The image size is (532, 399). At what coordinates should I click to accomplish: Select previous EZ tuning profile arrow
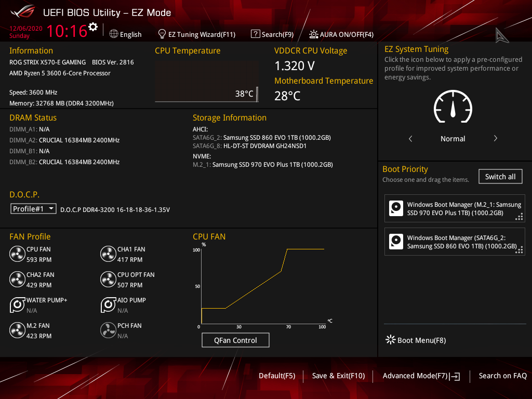pyautogui.click(x=410, y=138)
